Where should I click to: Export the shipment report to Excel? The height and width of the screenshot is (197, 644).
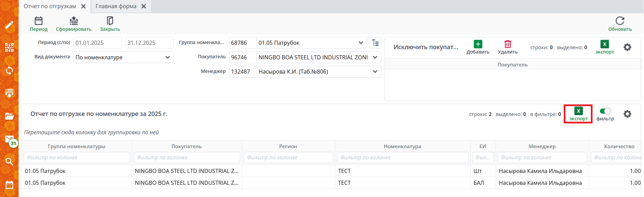pyautogui.click(x=578, y=114)
